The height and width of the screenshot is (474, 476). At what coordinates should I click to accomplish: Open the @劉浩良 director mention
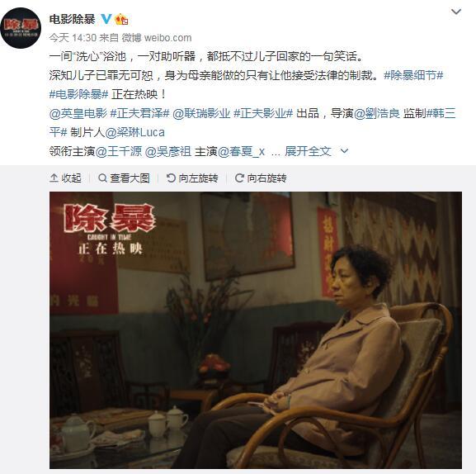pos(377,113)
